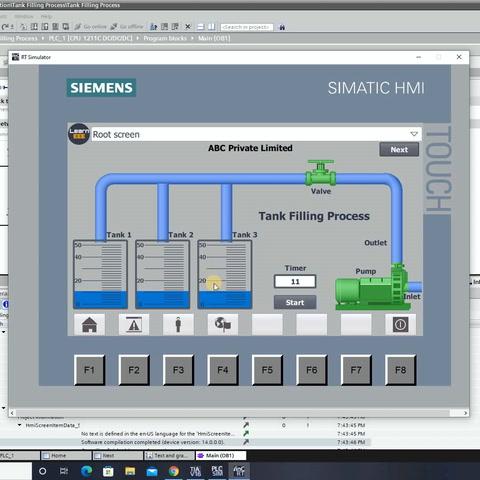Click the F8 function key
The image size is (480, 480).
pos(400,370)
